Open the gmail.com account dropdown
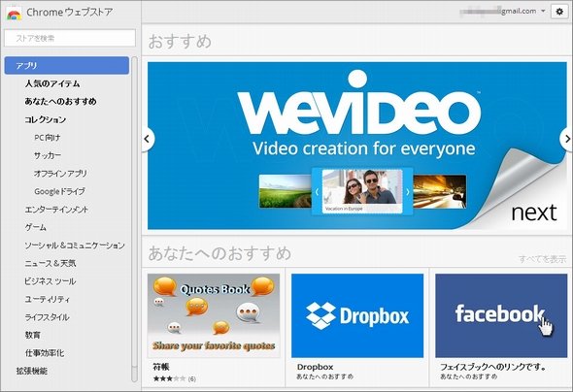The width and height of the screenshot is (573, 392). (503, 12)
